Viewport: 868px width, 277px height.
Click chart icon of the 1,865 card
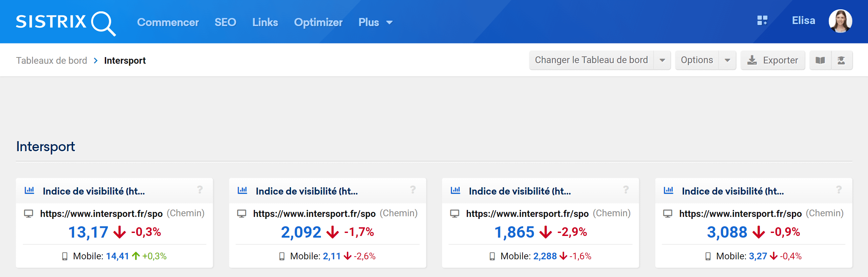pyautogui.click(x=455, y=190)
